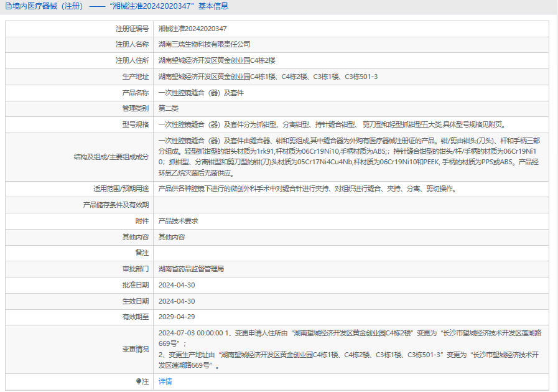
Task: Click the 适用范围/预期用途 value text
Action: [x=307, y=189]
